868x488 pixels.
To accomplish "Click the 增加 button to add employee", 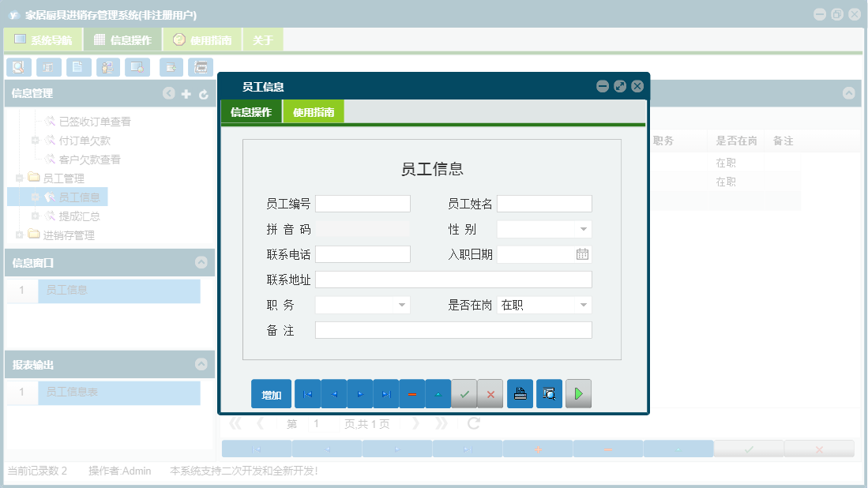I will coord(271,393).
